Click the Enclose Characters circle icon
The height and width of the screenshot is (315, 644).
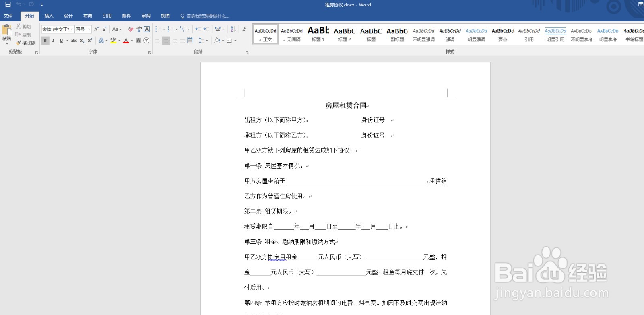tap(147, 41)
